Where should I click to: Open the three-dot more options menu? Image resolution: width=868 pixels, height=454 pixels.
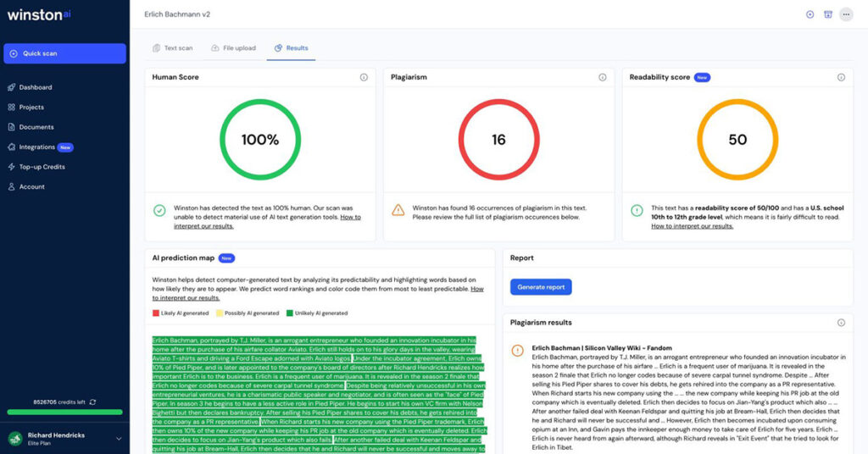[846, 14]
